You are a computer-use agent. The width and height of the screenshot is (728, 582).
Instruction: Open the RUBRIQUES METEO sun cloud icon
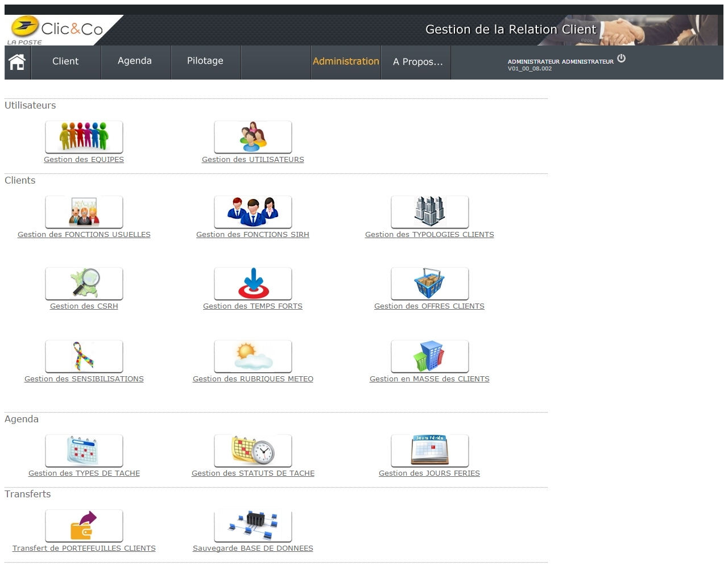pyautogui.click(x=253, y=356)
